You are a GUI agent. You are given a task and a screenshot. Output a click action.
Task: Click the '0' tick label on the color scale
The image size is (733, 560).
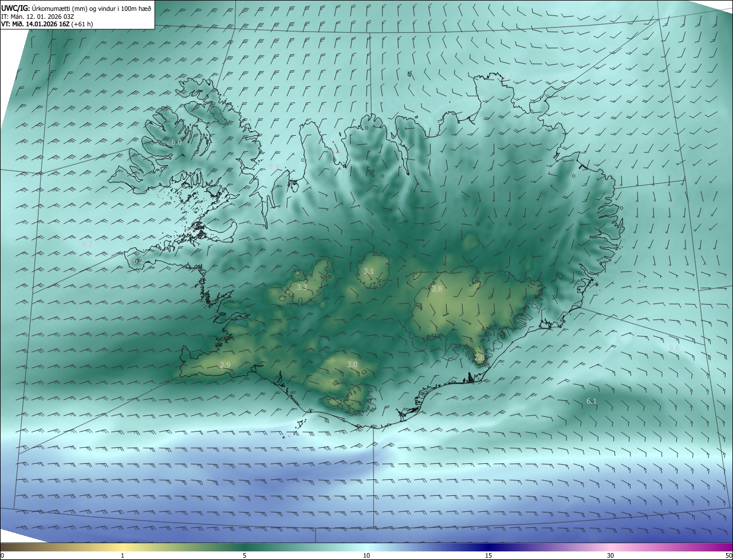tap(2, 555)
